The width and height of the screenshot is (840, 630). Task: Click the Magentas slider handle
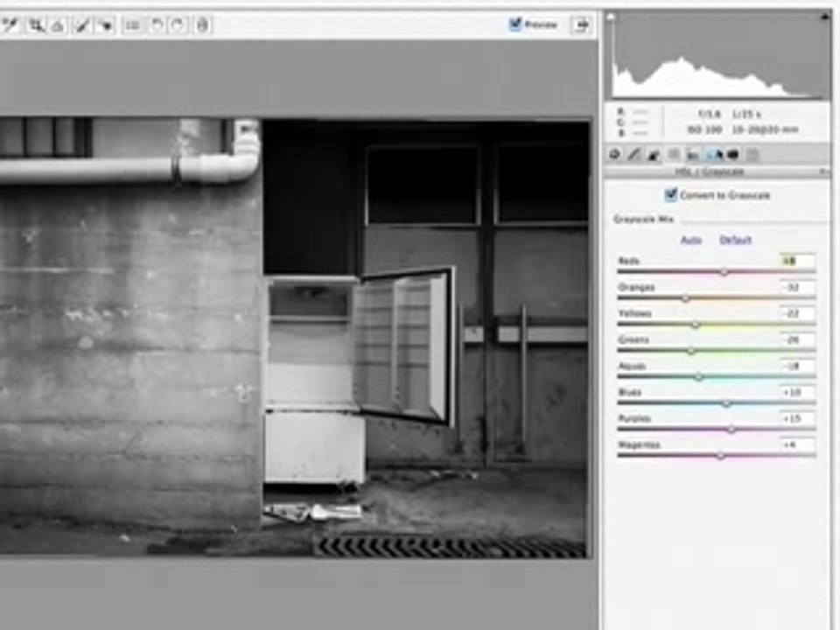[720, 456]
